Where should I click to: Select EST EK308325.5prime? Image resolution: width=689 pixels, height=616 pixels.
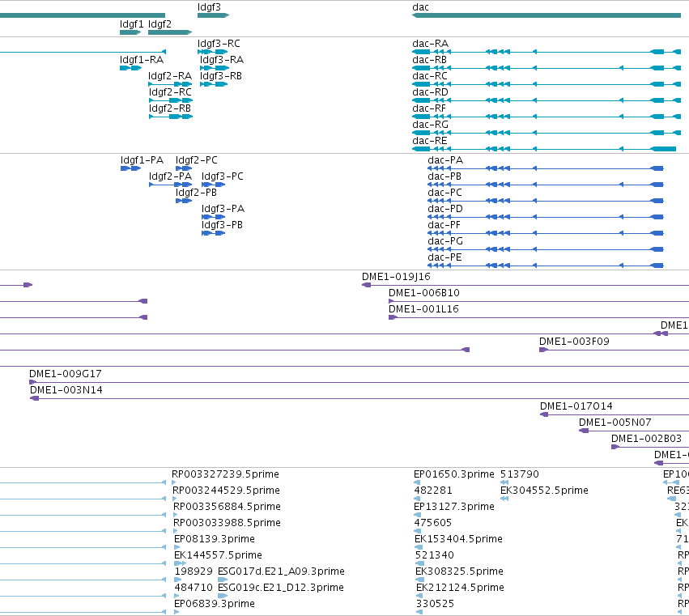point(419,580)
